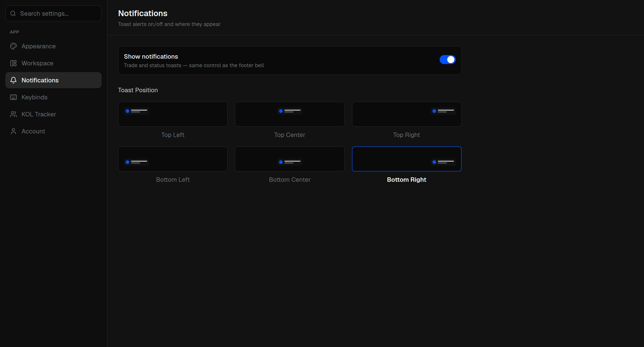The image size is (644, 347).
Task: Click the 'Top Left' label text
Action: tap(173, 135)
